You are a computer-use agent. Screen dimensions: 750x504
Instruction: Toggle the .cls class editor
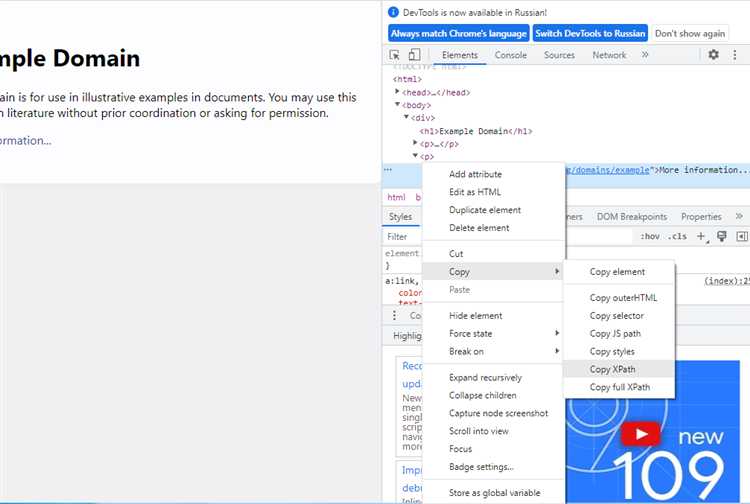[677, 236]
